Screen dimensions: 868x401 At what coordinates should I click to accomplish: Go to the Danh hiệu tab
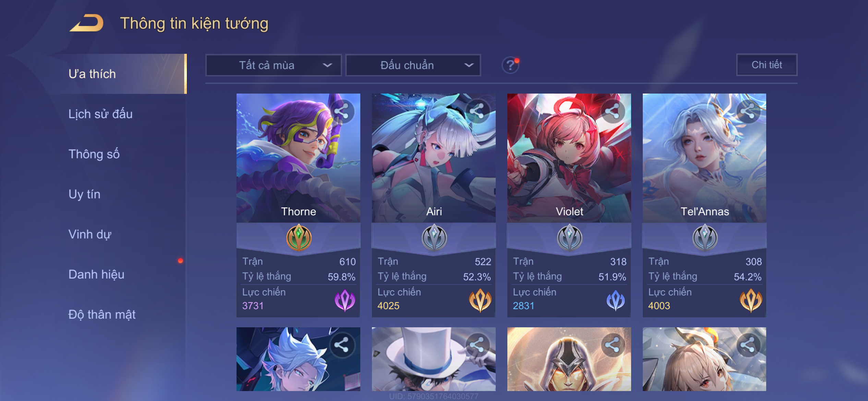[x=96, y=274]
